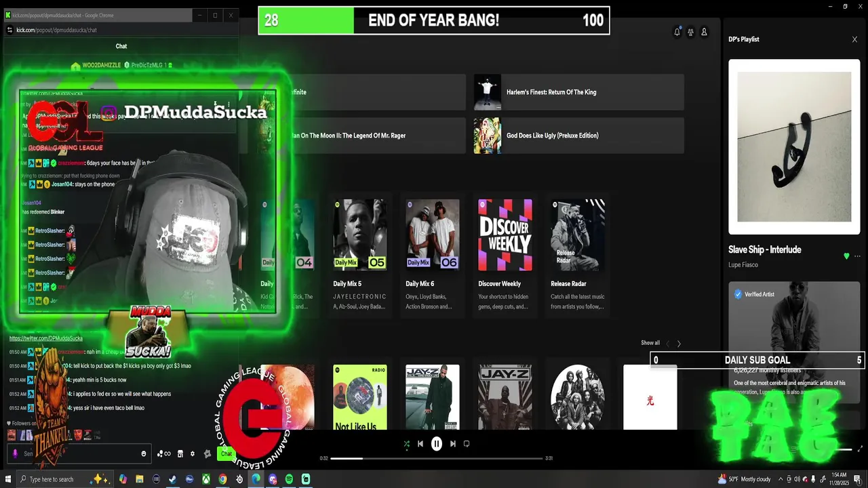Image resolution: width=868 pixels, height=488 pixels.
Task: Unlike Slave Ship - Interlude via green heart
Action: click(846, 256)
